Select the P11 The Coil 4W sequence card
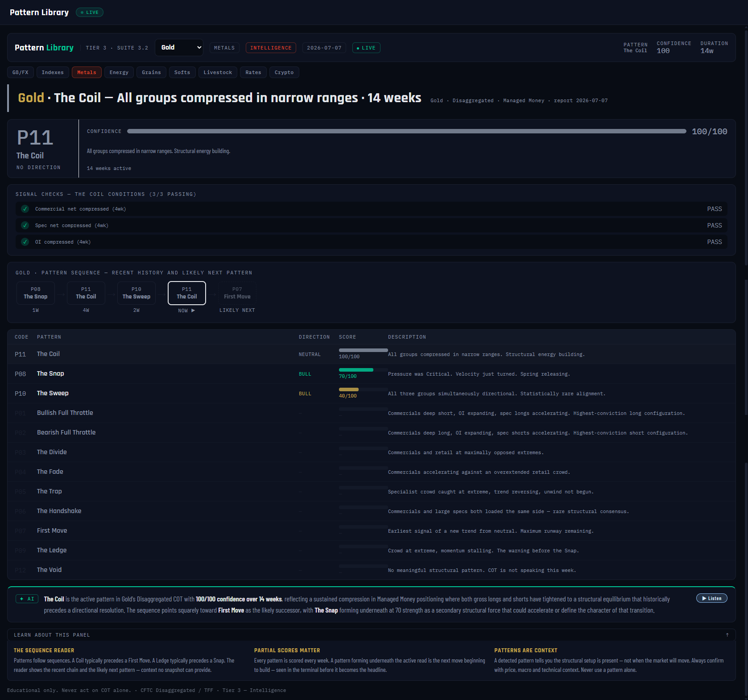The width and height of the screenshot is (748, 700). (86, 293)
